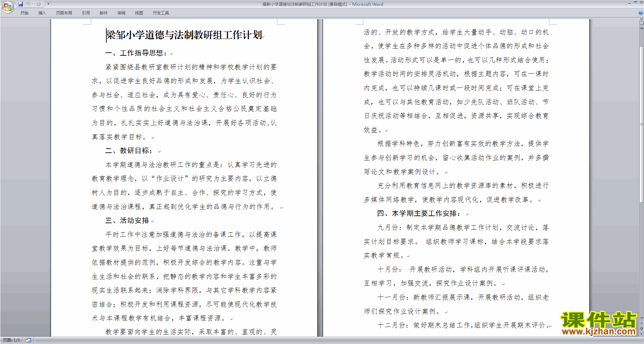This screenshot has height=344, width=644.
Task: Save the document from Quick Access Toolbar
Action: [20, 4]
